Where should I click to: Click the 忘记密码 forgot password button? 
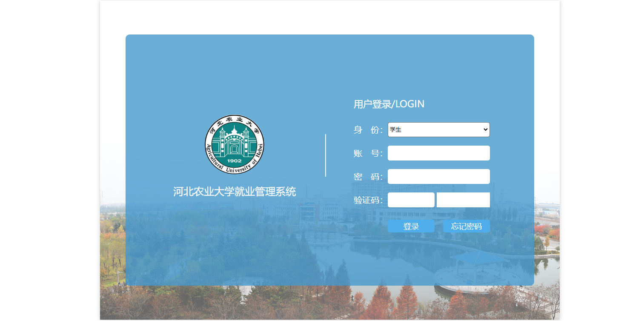click(466, 226)
